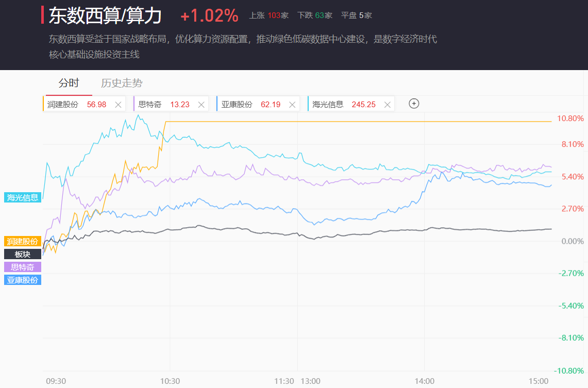Viewport: 588px width, 388px height.
Task: Switch to 分时 tab
Action: [x=69, y=83]
